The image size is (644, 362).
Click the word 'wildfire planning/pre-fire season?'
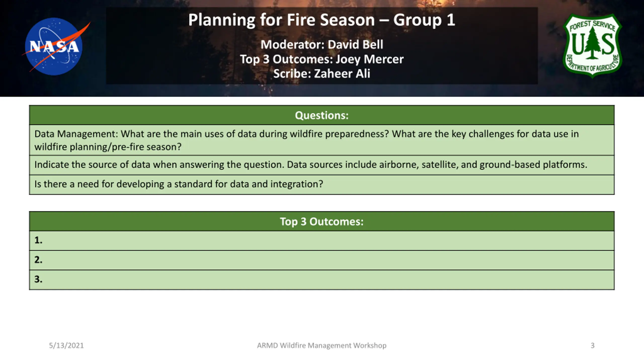[108, 147]
